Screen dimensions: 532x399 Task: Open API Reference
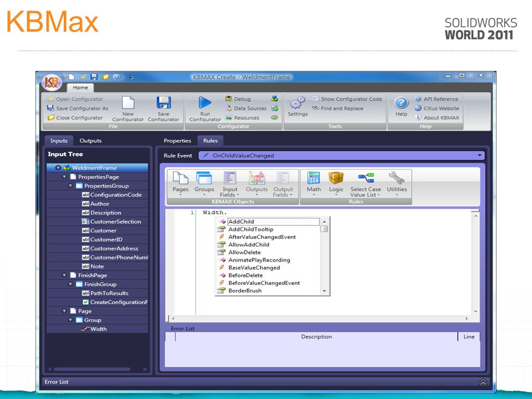coord(436,99)
